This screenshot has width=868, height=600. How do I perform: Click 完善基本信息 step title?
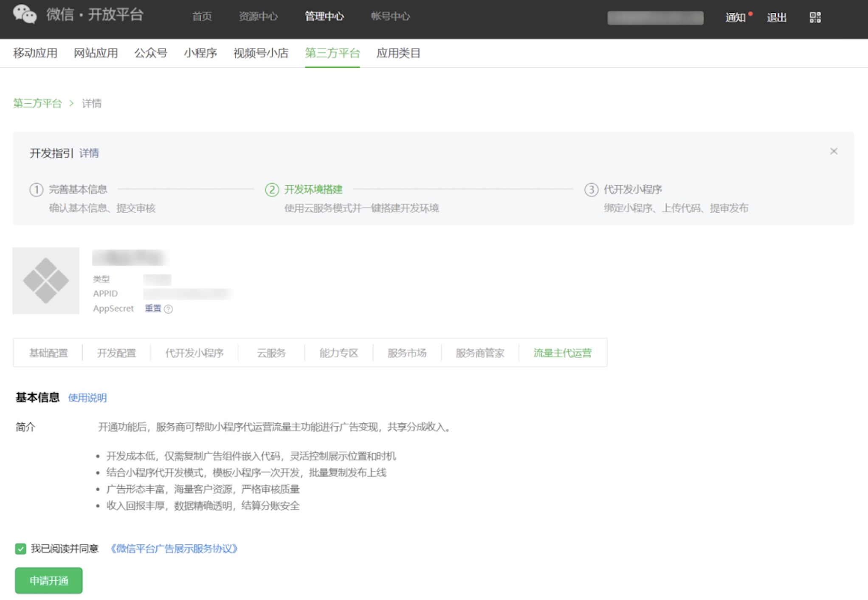tap(78, 190)
